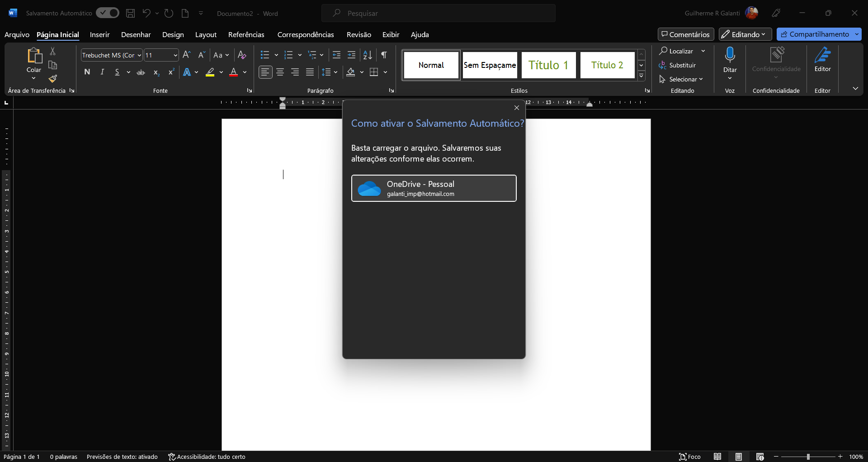This screenshot has width=868, height=462.
Task: Switch to Web Layout view
Action: [x=760, y=457]
